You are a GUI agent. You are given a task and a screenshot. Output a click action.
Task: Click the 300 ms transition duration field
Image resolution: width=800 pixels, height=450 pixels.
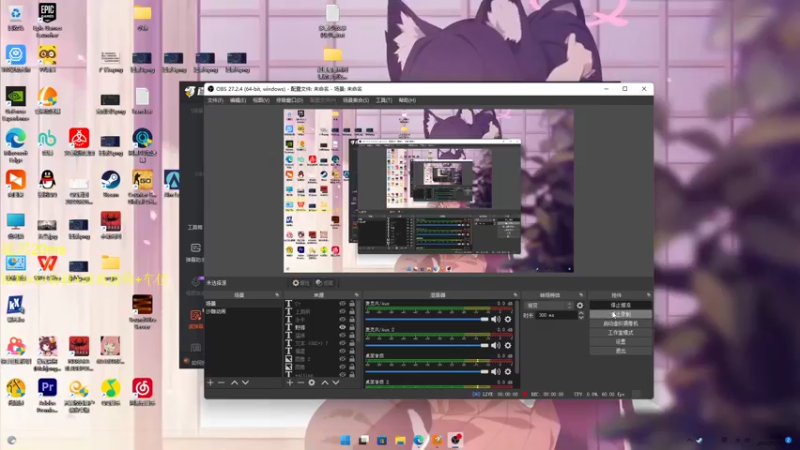tap(557, 315)
